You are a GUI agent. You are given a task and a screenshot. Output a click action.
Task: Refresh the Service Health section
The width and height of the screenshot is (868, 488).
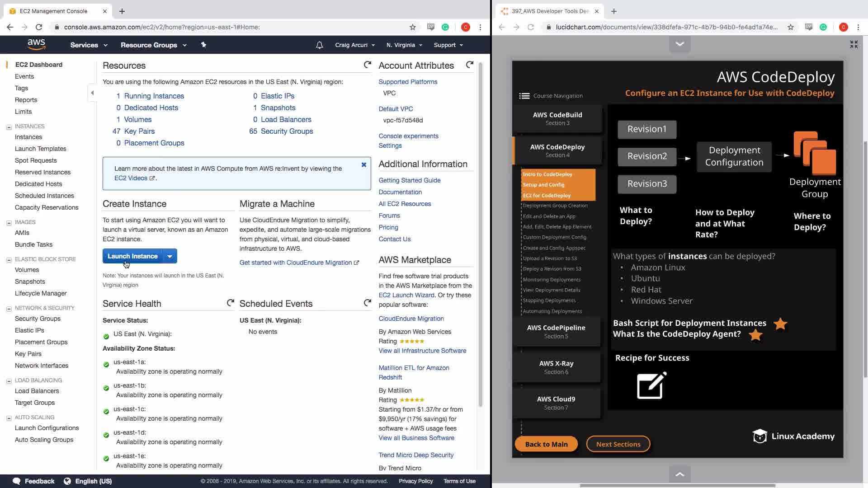coord(230,303)
